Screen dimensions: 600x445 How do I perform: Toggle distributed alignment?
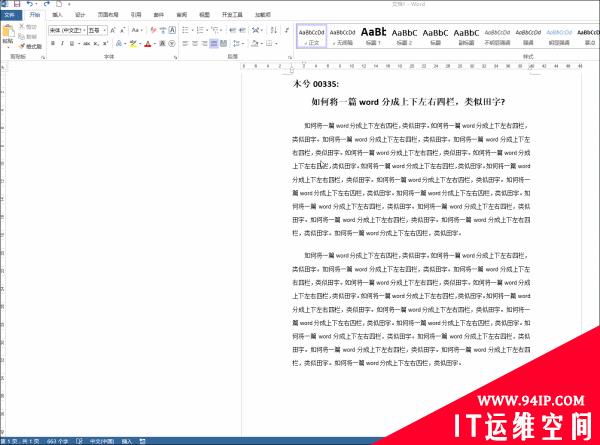(223, 44)
